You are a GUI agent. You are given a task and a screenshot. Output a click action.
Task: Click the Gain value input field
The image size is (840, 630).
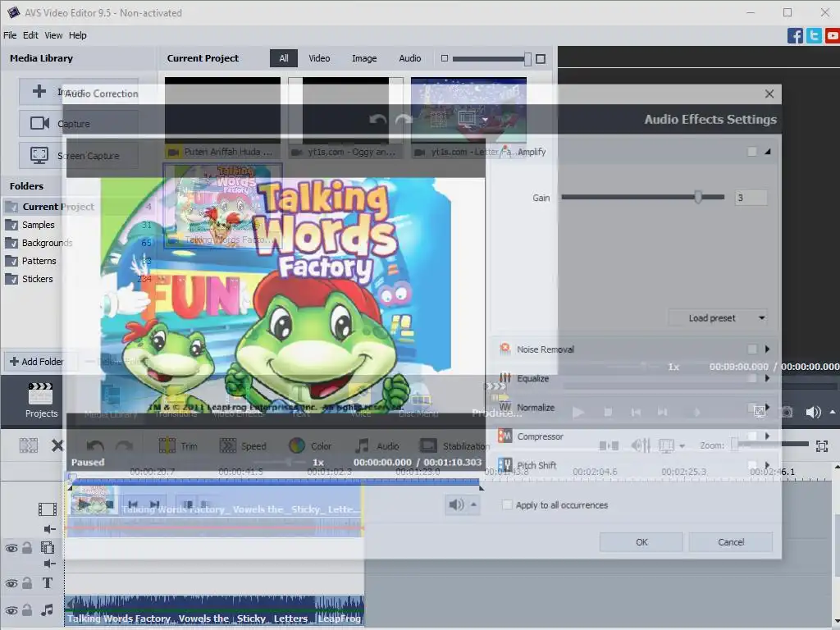[751, 198]
